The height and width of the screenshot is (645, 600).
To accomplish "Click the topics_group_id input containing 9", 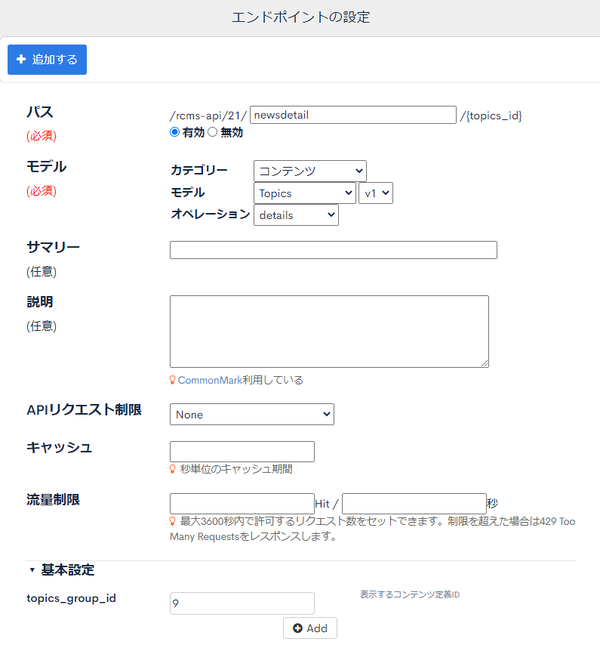I will [x=242, y=603].
